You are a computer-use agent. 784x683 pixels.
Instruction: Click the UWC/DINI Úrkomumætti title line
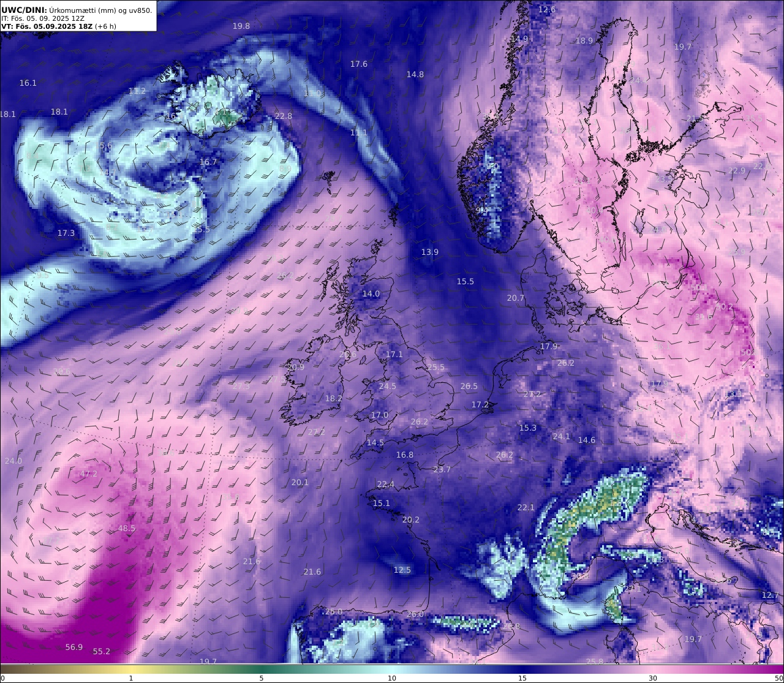[77, 10]
